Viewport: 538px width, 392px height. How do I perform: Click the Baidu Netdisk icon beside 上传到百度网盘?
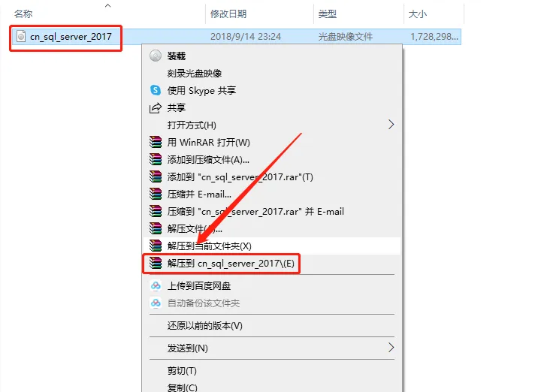point(156,285)
